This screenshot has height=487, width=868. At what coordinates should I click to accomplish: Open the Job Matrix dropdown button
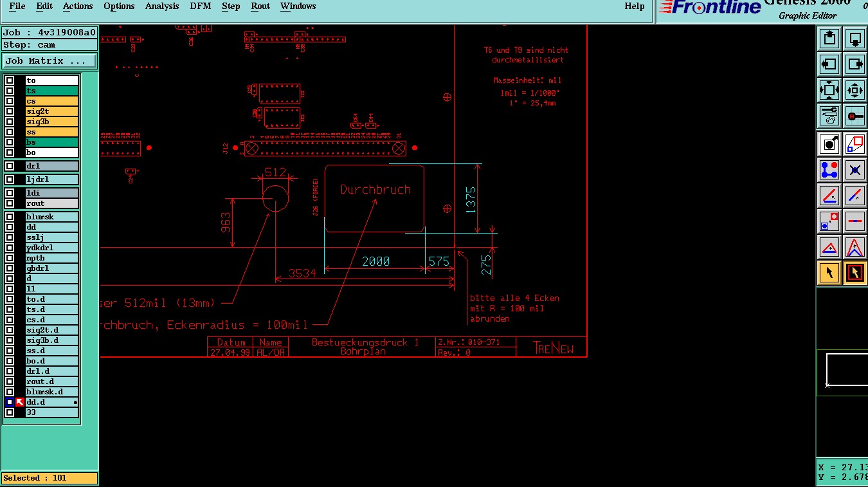coord(50,61)
